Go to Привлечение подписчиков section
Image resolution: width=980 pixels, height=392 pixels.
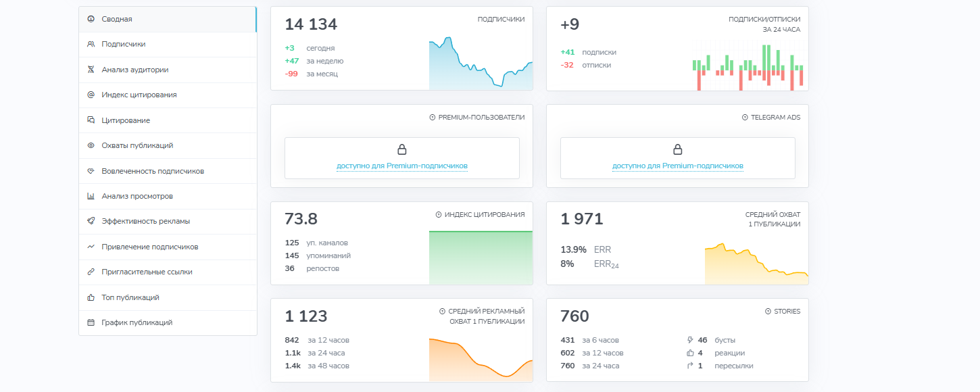[150, 247]
